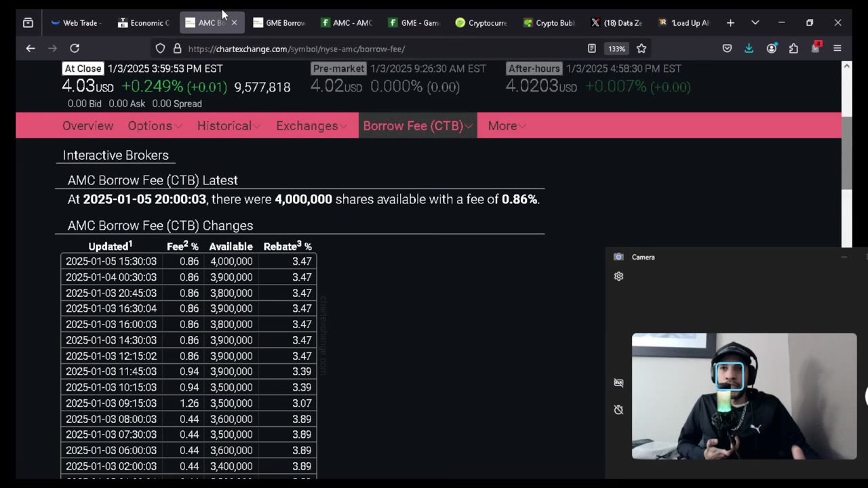868x488 pixels.
Task: Toggle Camera HDR video icon
Action: 618,382
